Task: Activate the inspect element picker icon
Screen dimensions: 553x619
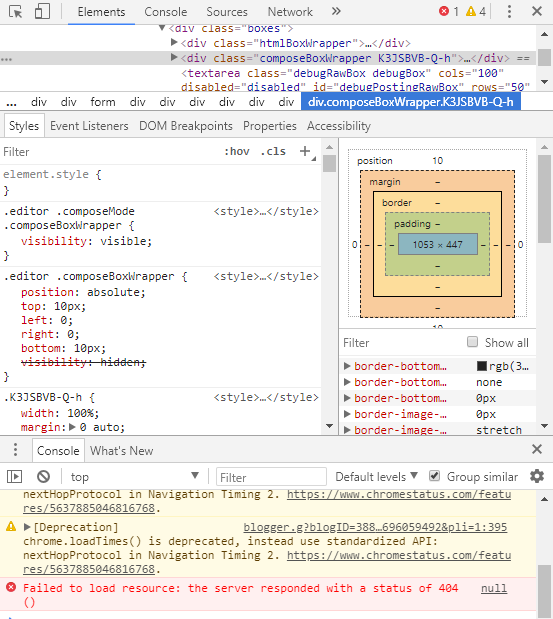Action: (x=15, y=11)
